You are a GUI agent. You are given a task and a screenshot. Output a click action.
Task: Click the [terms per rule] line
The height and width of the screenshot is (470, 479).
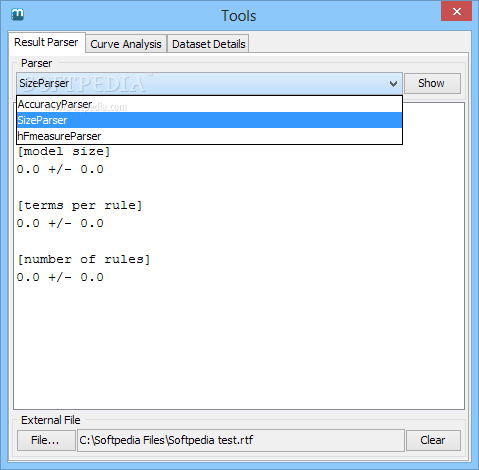[x=80, y=205]
